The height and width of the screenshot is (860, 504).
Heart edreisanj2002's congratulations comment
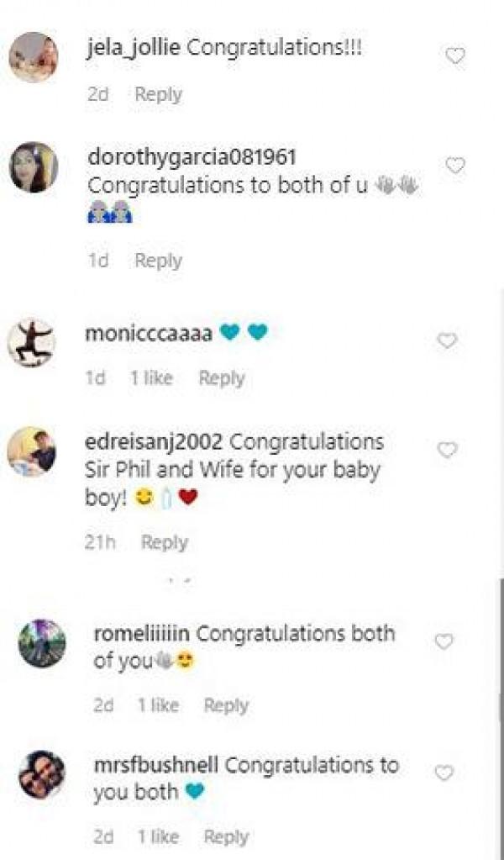pos(448,451)
